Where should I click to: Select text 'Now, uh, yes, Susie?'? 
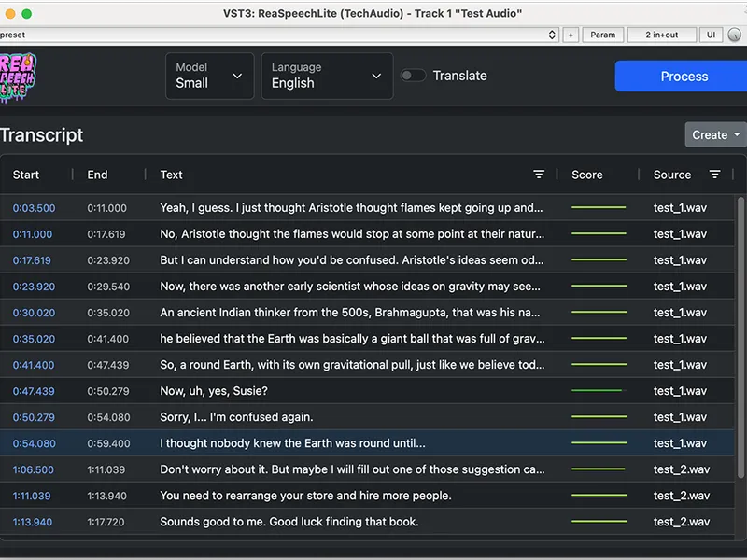(x=214, y=391)
